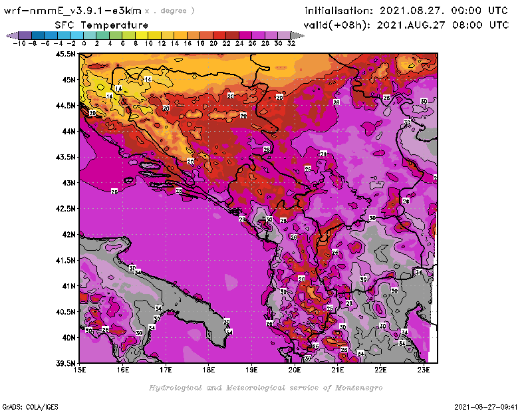This screenshot has height=411, width=532.
Task: Click the latitude label '40N'
Action: [x=69, y=338]
